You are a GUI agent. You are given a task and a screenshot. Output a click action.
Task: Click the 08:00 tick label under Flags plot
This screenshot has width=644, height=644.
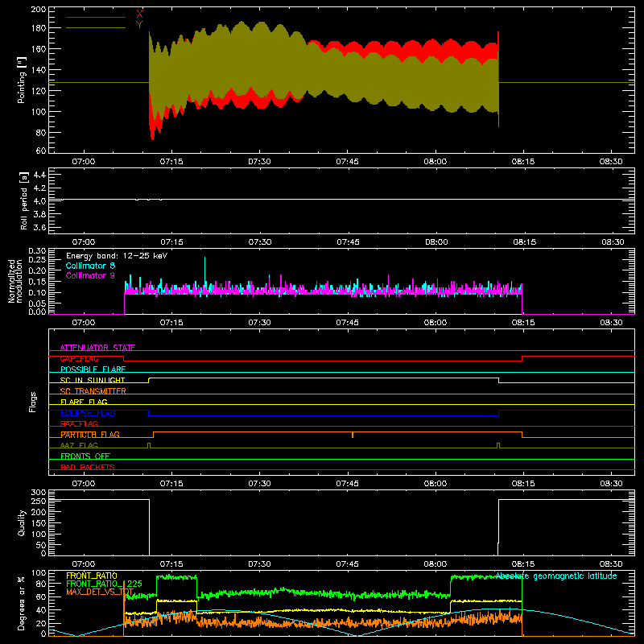436,484
